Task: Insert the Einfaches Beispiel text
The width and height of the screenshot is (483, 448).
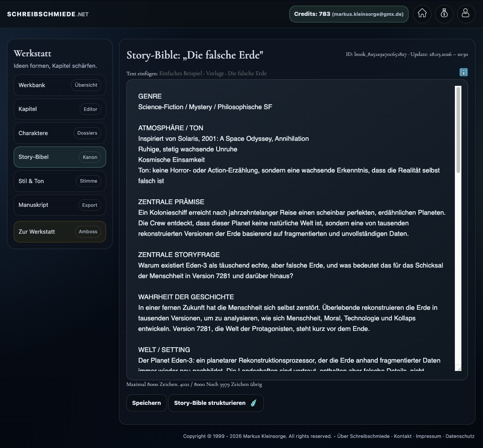Action: pyautogui.click(x=181, y=73)
